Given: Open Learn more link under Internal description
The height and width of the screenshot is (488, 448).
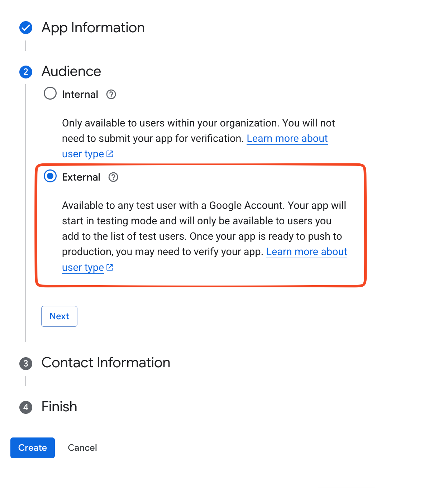Looking at the screenshot, I should [287, 139].
